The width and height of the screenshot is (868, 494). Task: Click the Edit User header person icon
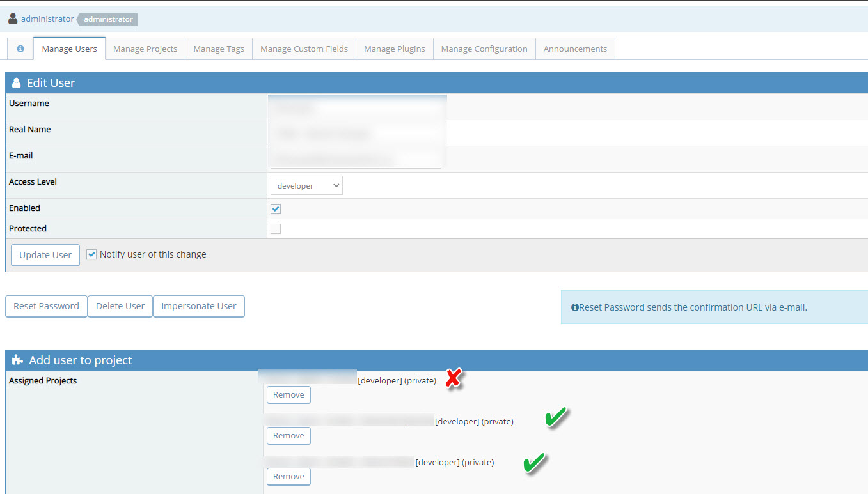(x=17, y=83)
